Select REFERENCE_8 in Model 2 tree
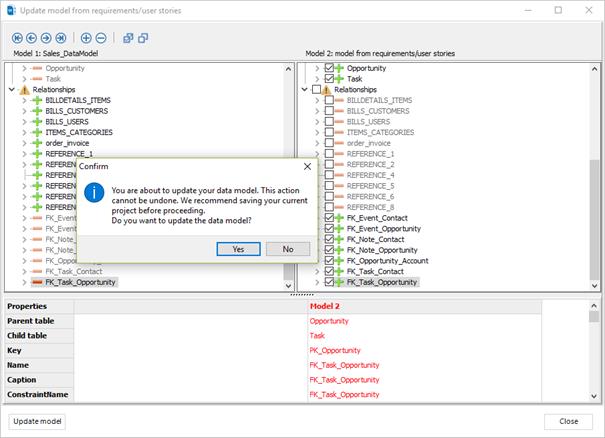 click(370, 207)
